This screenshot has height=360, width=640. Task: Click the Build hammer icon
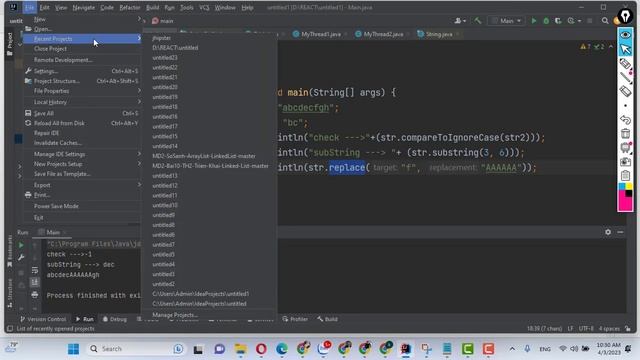477,20
